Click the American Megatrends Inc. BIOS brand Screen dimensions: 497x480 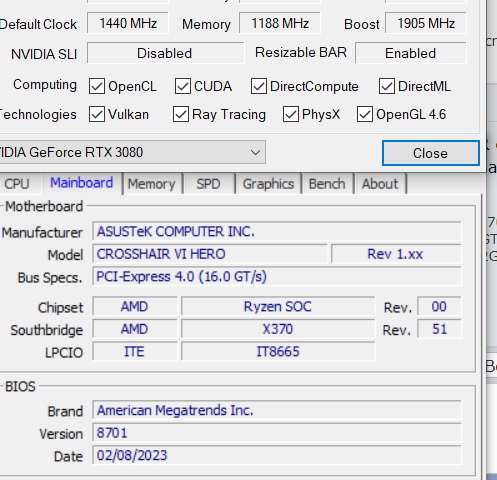pos(277,410)
